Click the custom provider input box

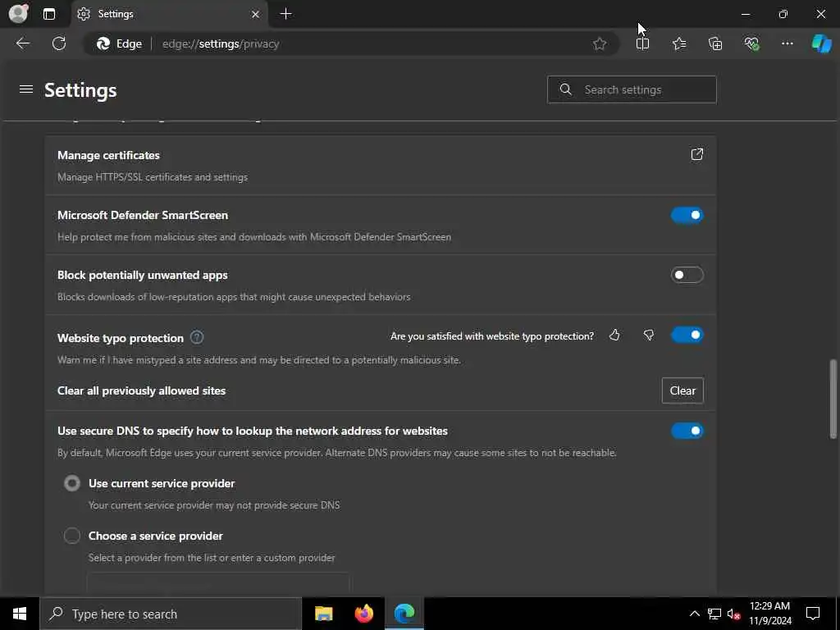coord(218,583)
